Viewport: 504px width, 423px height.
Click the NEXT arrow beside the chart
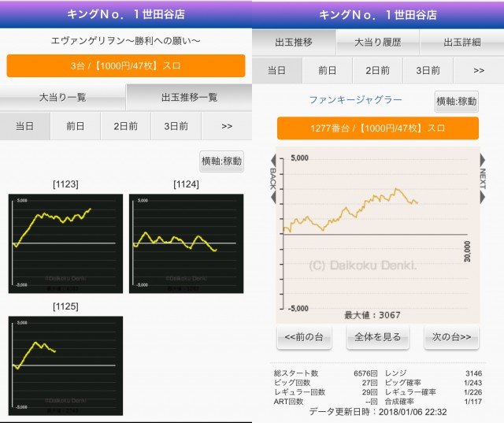[x=483, y=177]
